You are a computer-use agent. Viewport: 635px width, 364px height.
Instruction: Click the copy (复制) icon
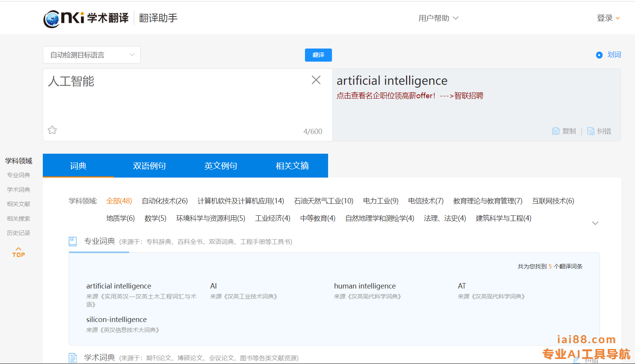click(556, 131)
